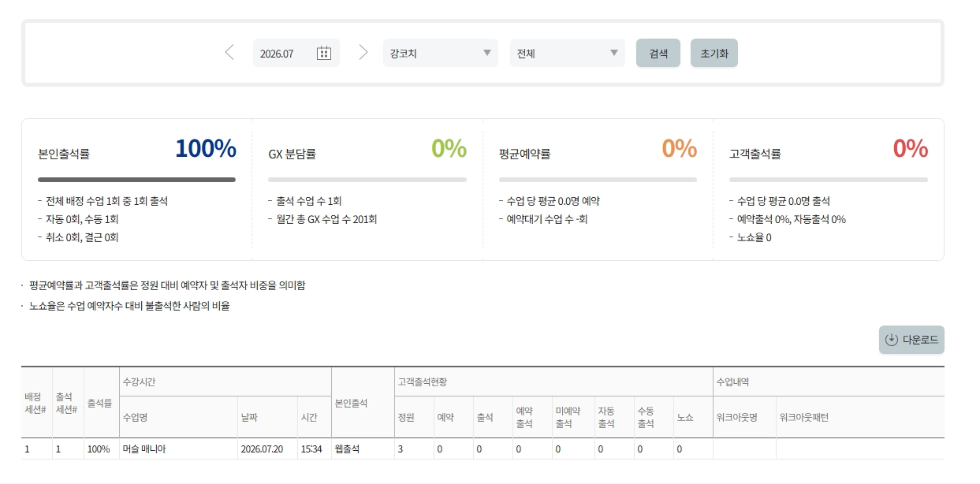Select the 노쇼 column header
Screen dimensions: 980x484
693,417
